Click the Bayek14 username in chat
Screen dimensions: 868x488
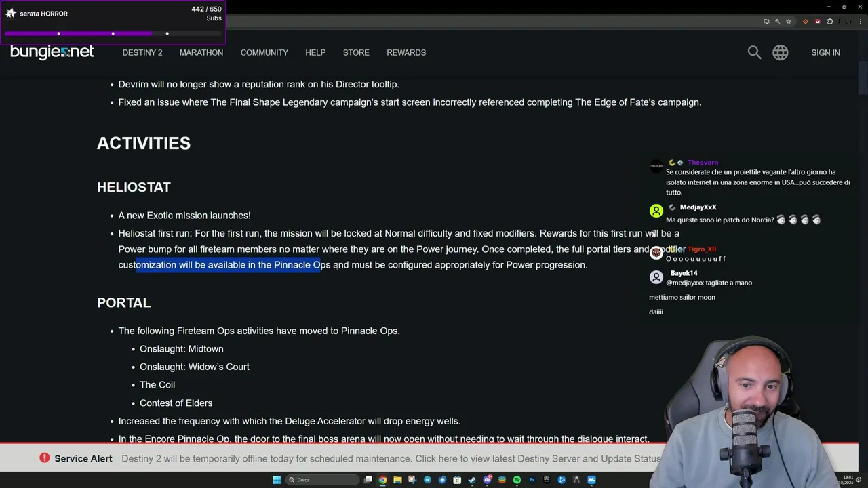pyautogui.click(x=684, y=273)
